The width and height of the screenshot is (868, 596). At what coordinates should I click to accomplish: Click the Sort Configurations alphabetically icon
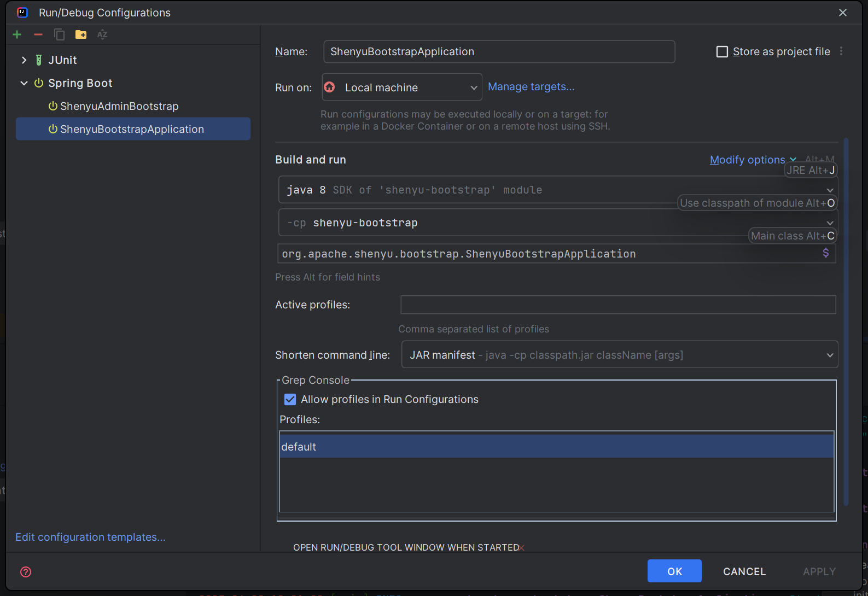coord(102,35)
